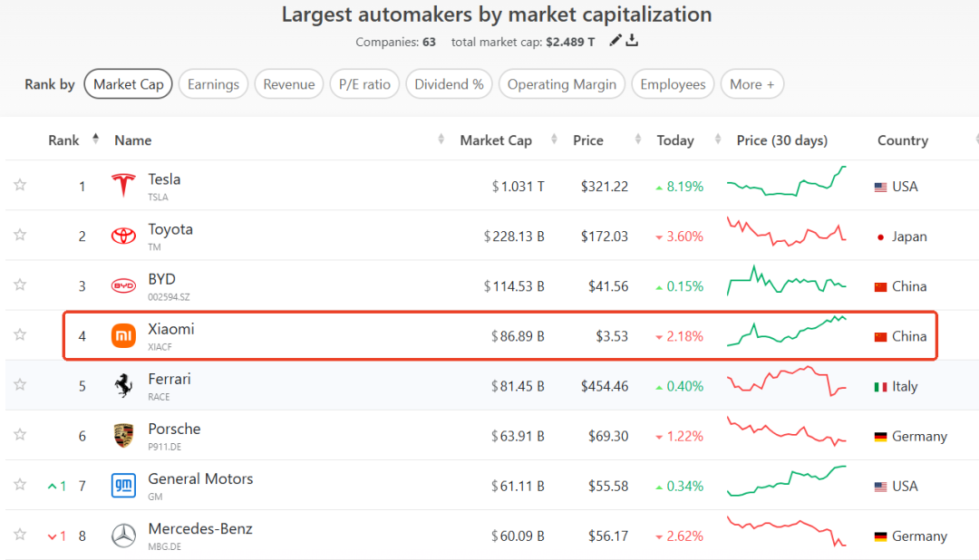Image resolution: width=979 pixels, height=560 pixels.
Task: Switch ranking to Dividend %
Action: [x=449, y=84]
